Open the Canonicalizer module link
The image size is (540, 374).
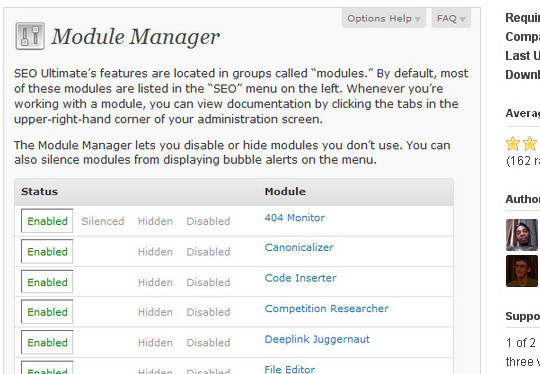pos(299,248)
